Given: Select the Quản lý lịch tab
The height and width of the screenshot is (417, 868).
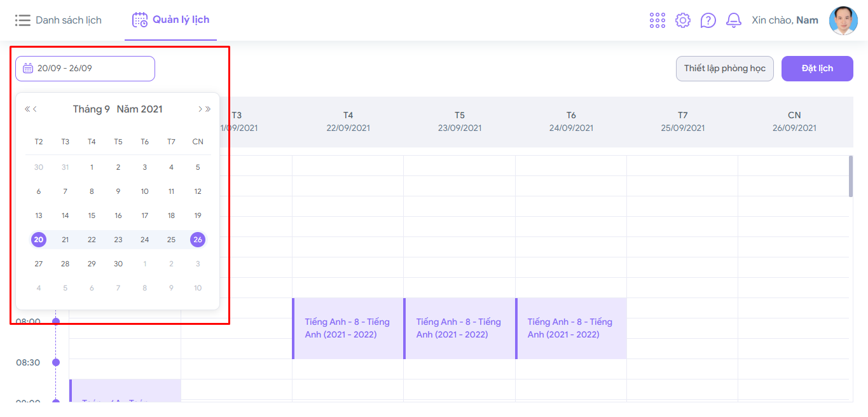Looking at the screenshot, I should click(x=171, y=20).
